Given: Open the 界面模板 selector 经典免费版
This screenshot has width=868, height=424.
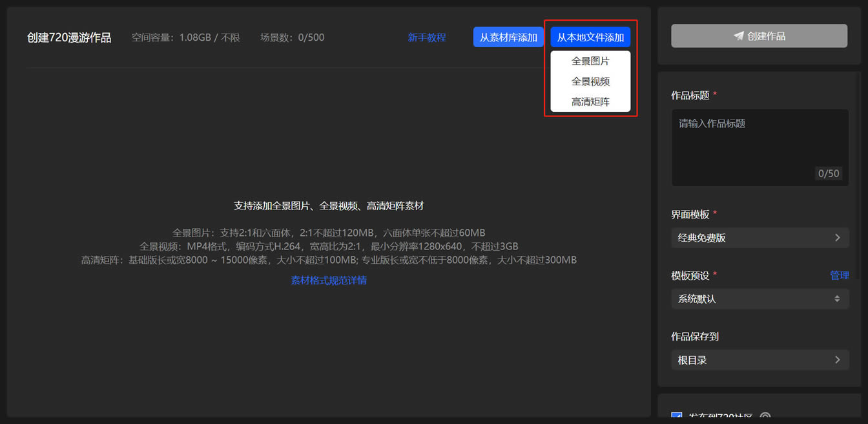Looking at the screenshot, I should [759, 238].
